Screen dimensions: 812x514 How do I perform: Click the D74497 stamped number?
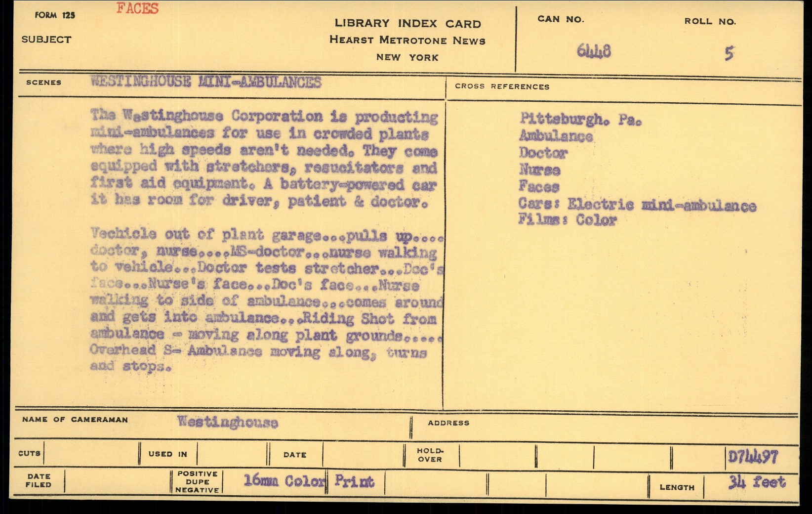753,457
